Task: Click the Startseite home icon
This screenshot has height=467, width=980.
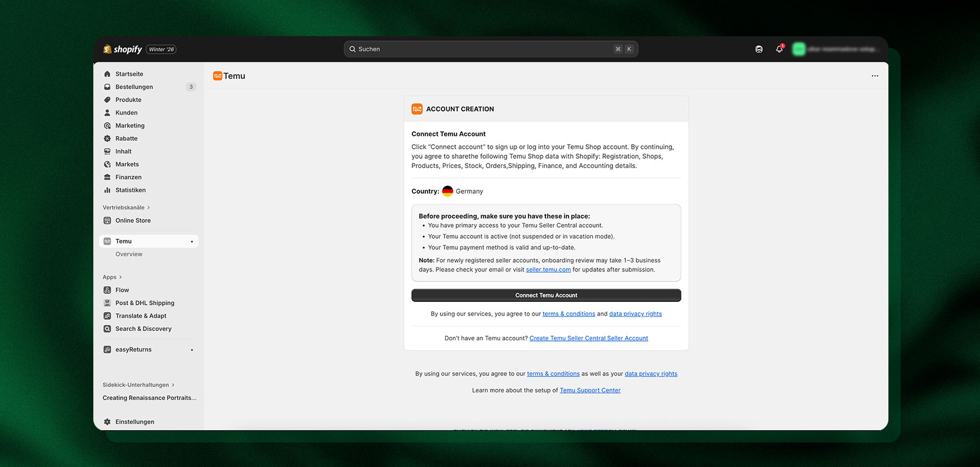Action: (107, 74)
